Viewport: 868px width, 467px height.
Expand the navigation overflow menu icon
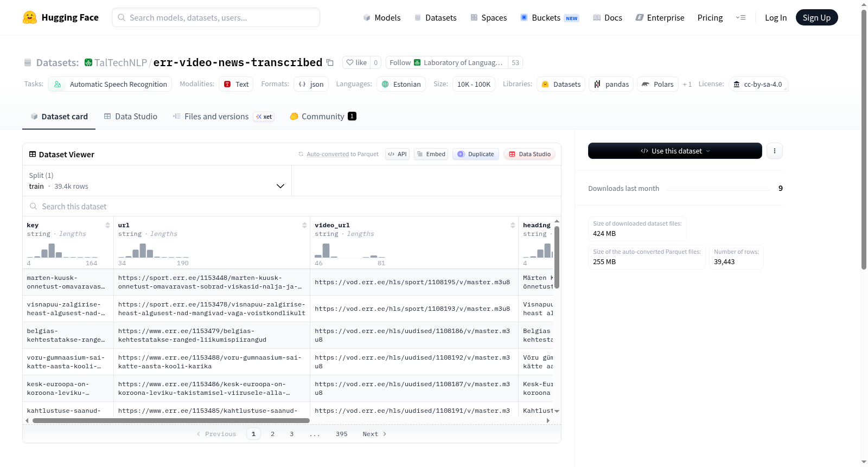tap(741, 17)
